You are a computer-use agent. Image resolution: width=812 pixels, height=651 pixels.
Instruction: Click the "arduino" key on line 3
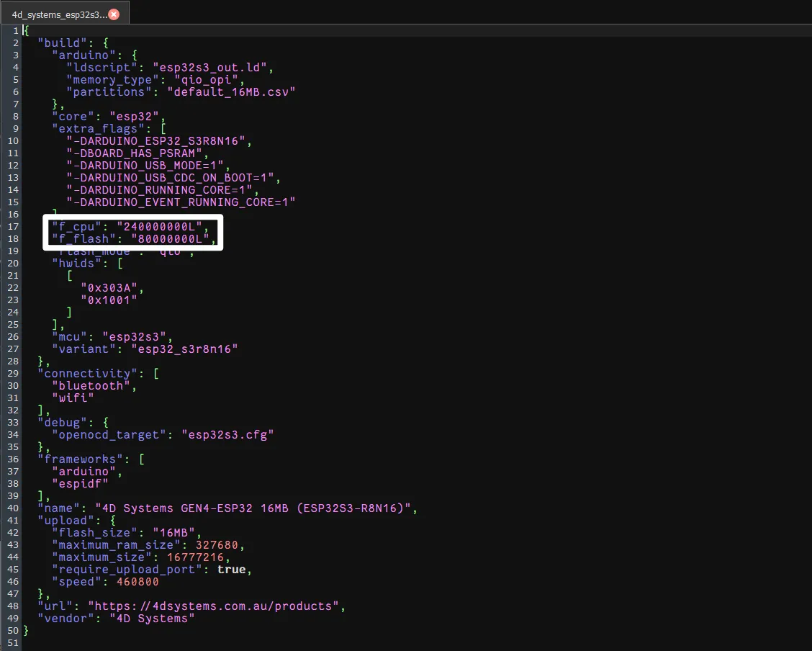pyautogui.click(x=84, y=55)
